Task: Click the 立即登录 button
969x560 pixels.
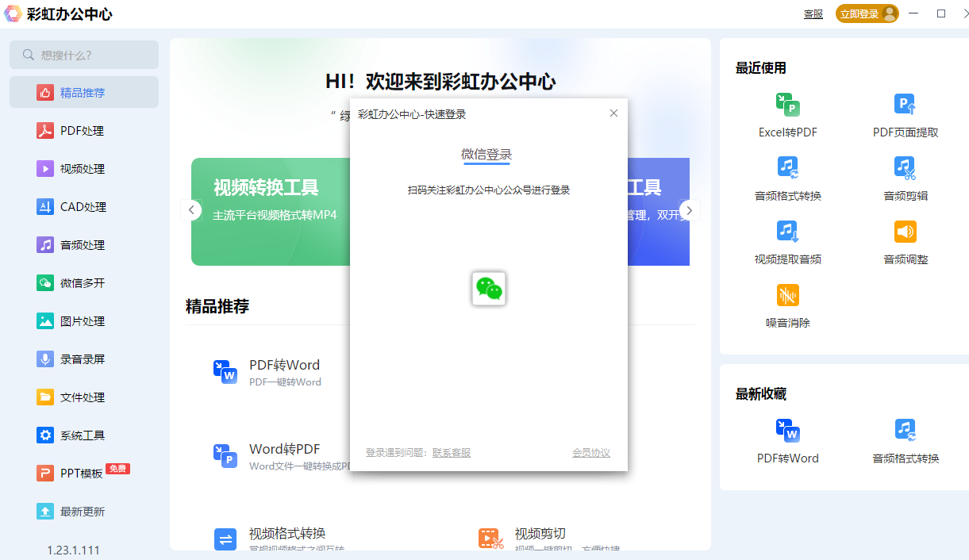Action: coord(867,13)
